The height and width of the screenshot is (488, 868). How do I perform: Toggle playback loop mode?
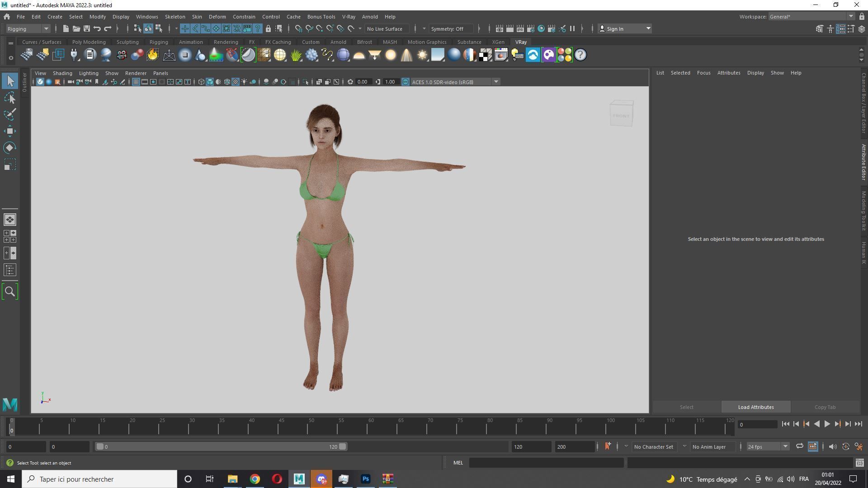click(799, 446)
